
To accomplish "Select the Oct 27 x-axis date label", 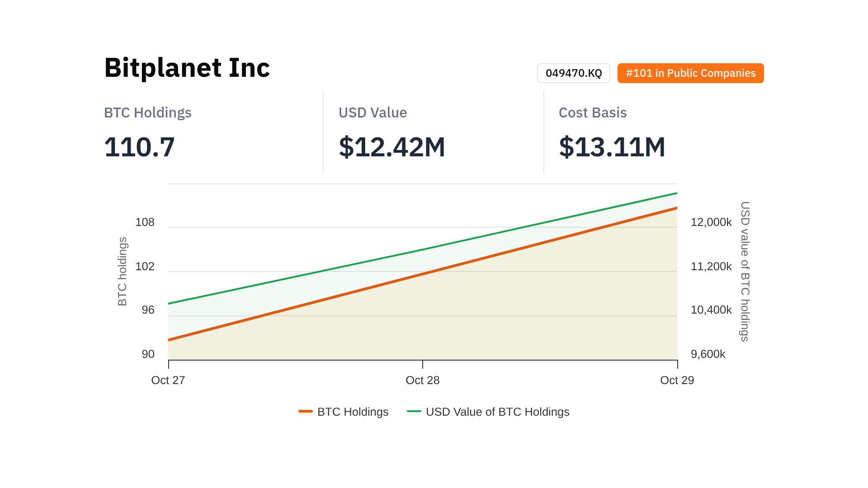I will (x=168, y=380).
